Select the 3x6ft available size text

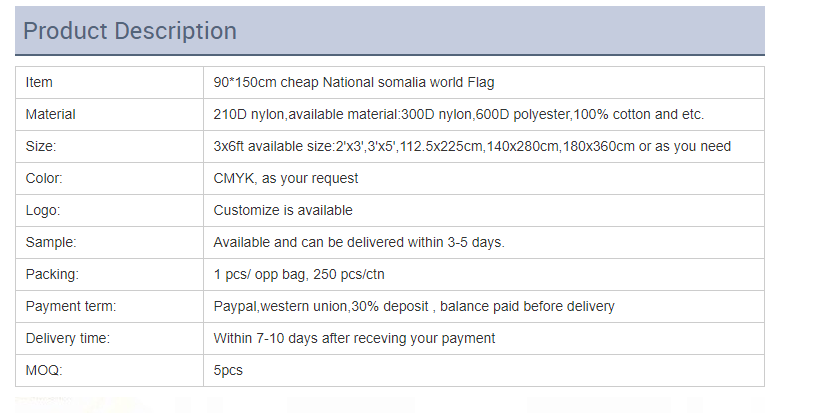click(x=472, y=146)
